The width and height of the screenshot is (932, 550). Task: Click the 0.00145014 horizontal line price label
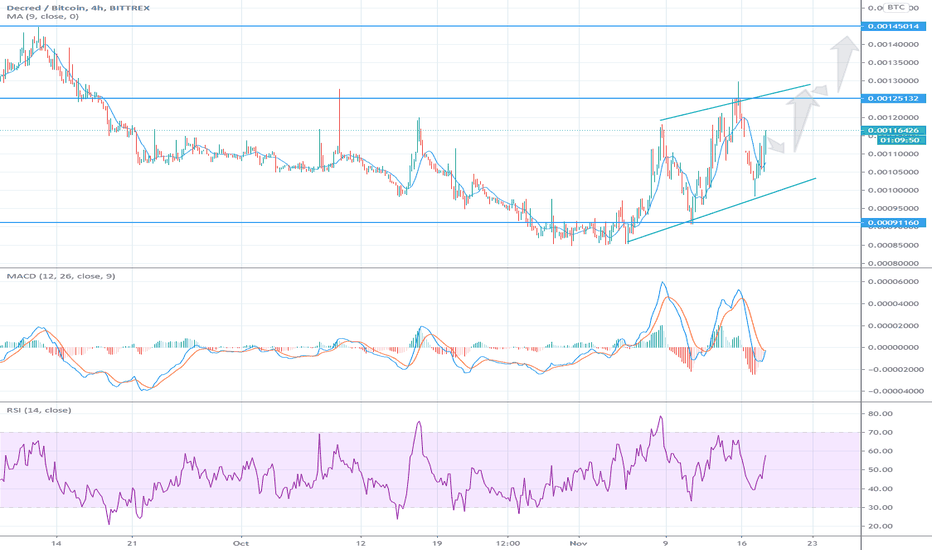coord(893,26)
